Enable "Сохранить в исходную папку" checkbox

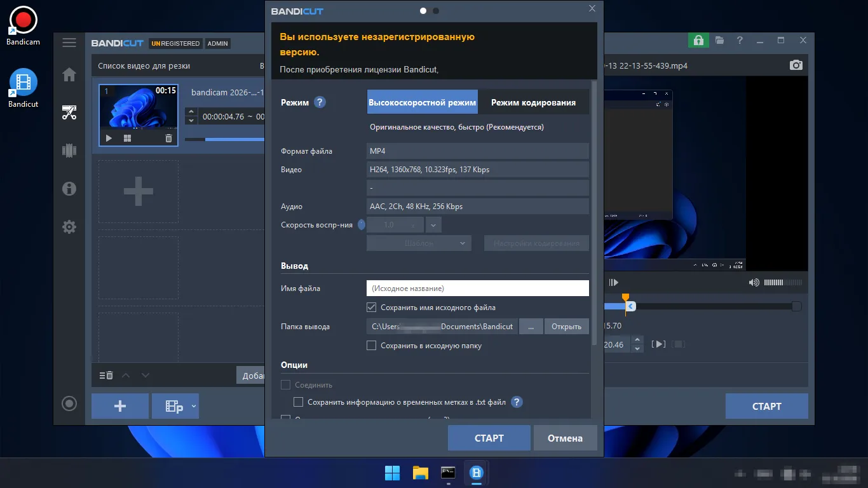coord(372,346)
